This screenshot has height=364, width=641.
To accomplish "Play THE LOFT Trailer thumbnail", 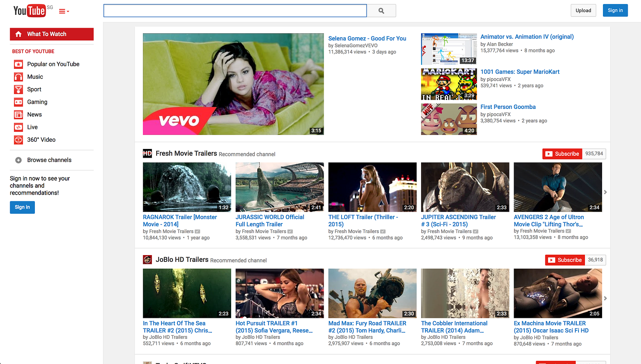I will tap(373, 187).
